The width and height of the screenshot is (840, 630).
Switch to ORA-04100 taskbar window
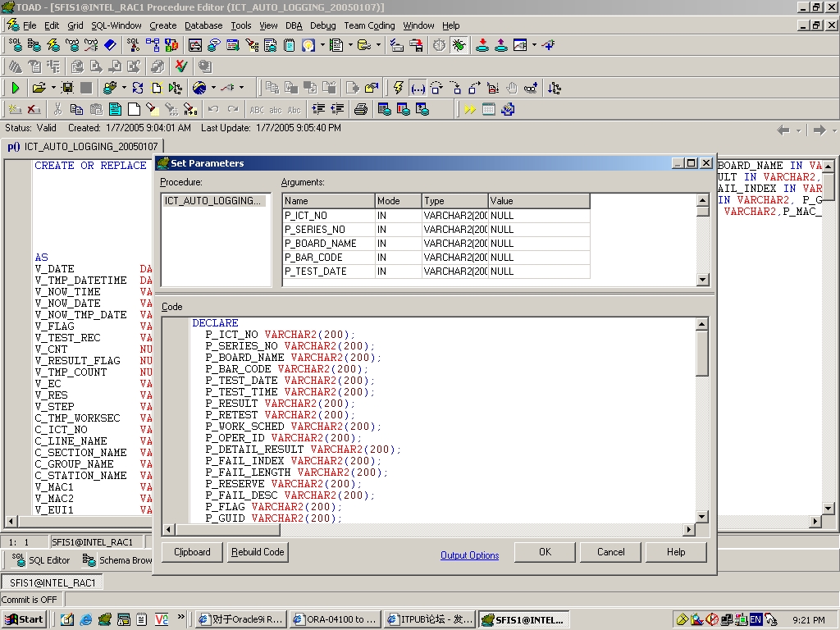coord(335,620)
